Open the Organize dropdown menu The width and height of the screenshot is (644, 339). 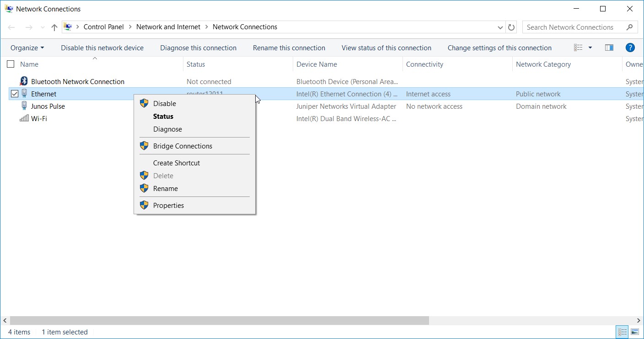27,48
